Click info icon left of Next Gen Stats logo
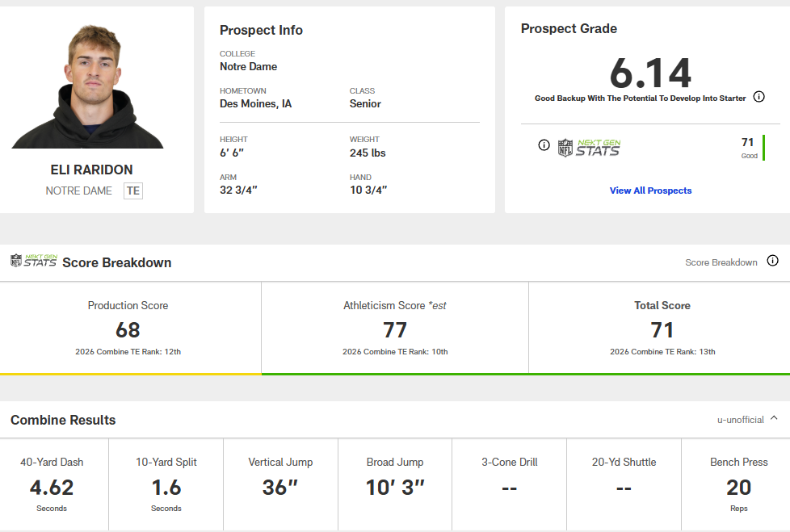This screenshot has height=532, width=790. tap(544, 145)
